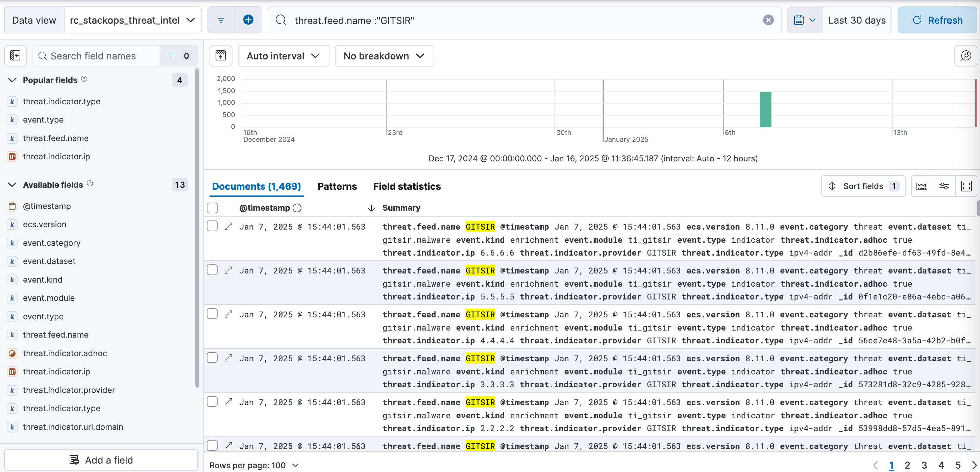The image size is (980, 472).
Task: Switch to the Field statistics tab
Action: (x=407, y=186)
